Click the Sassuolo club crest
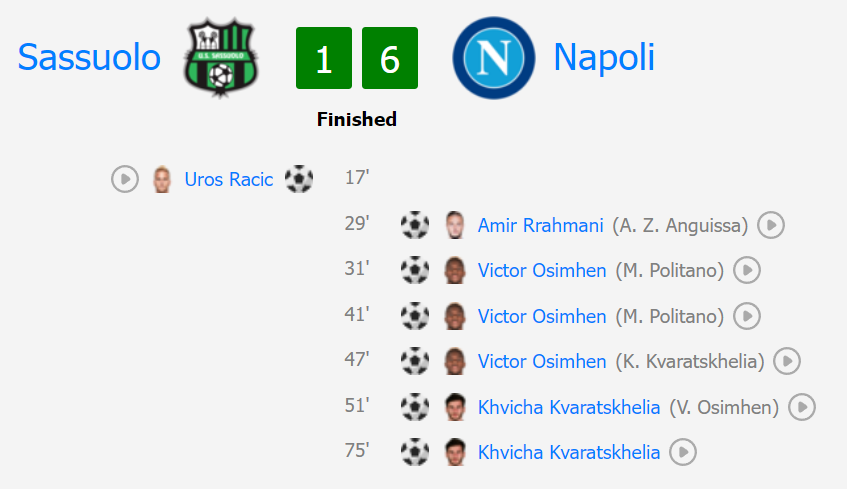This screenshot has height=489, width=847. point(220,58)
